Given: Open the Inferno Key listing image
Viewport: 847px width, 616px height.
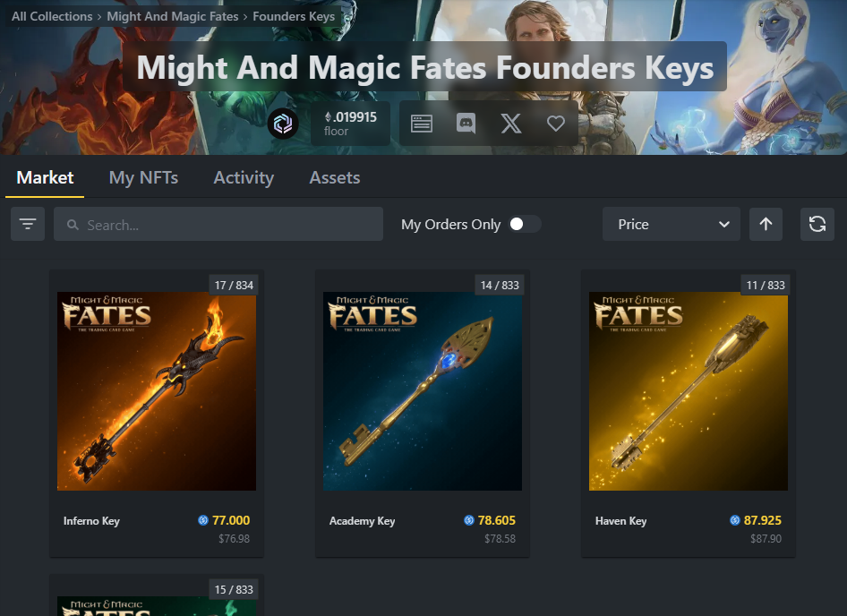Looking at the screenshot, I should tap(157, 391).
